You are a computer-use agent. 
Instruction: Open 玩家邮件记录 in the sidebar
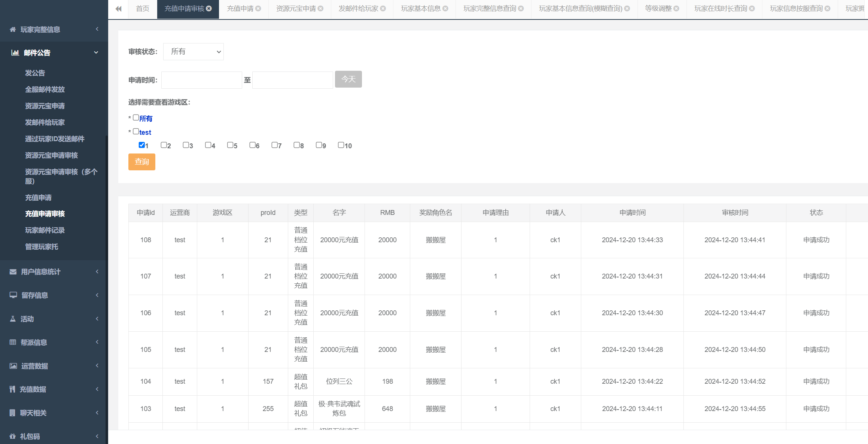(45, 230)
